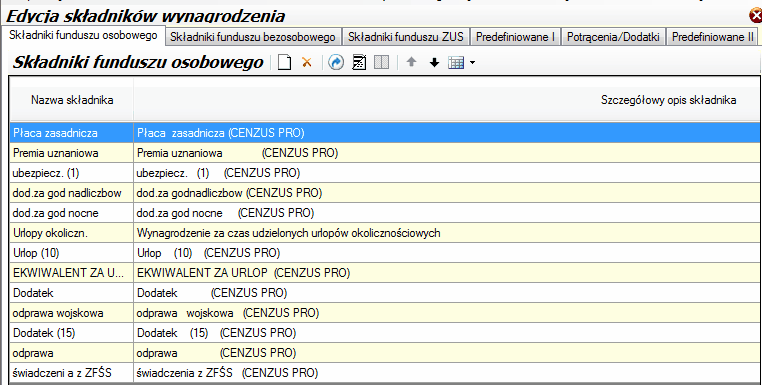The width and height of the screenshot is (762, 385).
Task: Click the Dodatek (CENZUS PRO) description cell
Action: click(447, 293)
